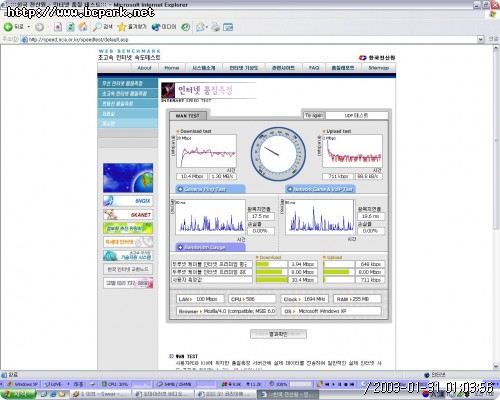Click the Stop page loading icon
Image resolution: width=500 pixels, height=400 pixels.
coord(58,27)
